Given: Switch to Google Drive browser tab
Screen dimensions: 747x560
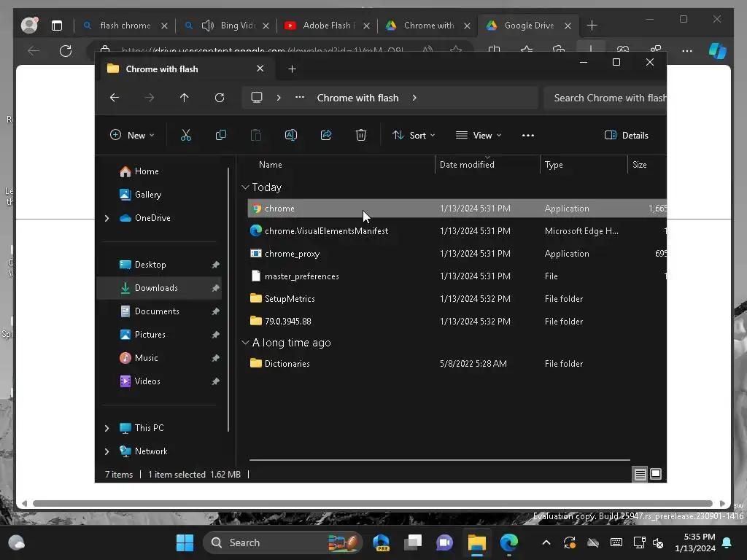Looking at the screenshot, I should click(x=529, y=26).
